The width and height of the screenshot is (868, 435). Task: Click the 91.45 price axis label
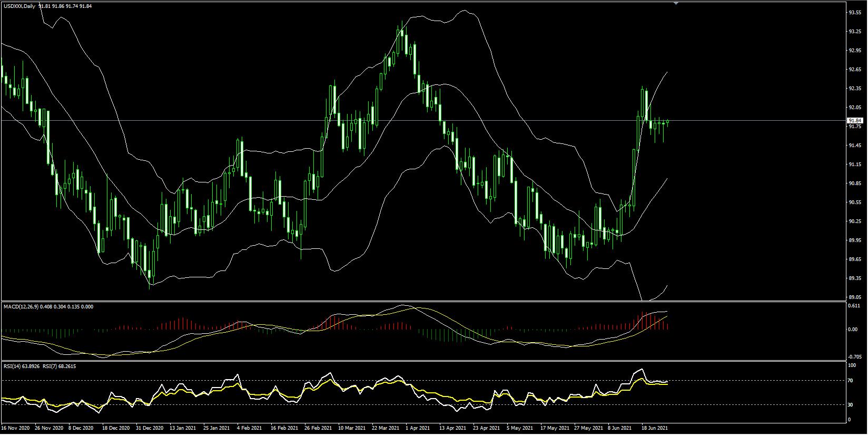point(854,146)
